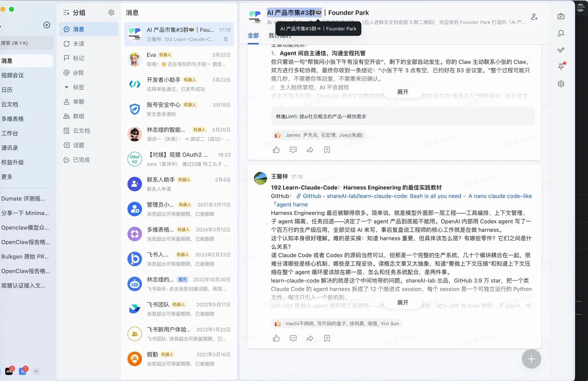This screenshot has width=588, height=381.
Task: Select 群组 filter
Action: click(x=89, y=116)
